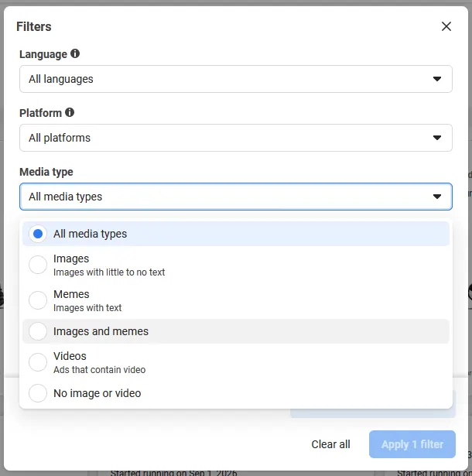Choose No image or video option
The width and height of the screenshot is (472, 476).
coord(236,393)
